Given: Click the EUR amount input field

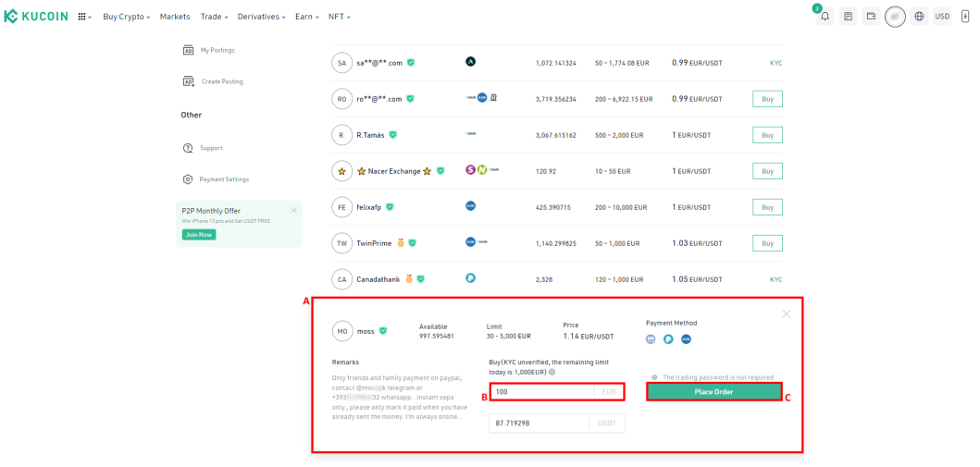Looking at the screenshot, I should 557,392.
